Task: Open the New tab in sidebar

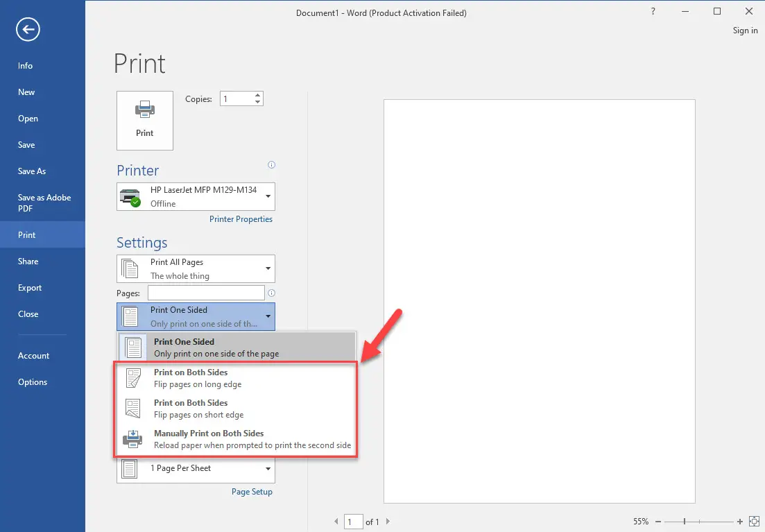Action: click(x=42, y=92)
